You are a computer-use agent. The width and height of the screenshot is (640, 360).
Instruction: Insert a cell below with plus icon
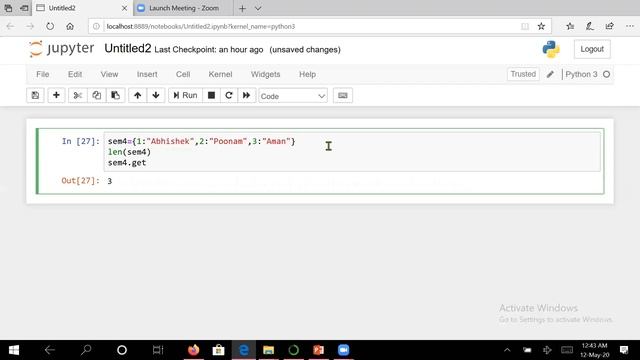click(x=56, y=96)
